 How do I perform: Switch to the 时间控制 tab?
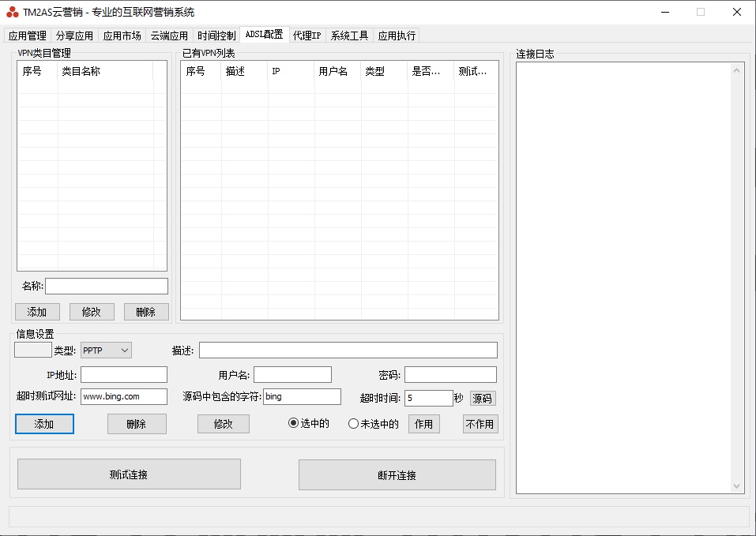pyautogui.click(x=216, y=36)
